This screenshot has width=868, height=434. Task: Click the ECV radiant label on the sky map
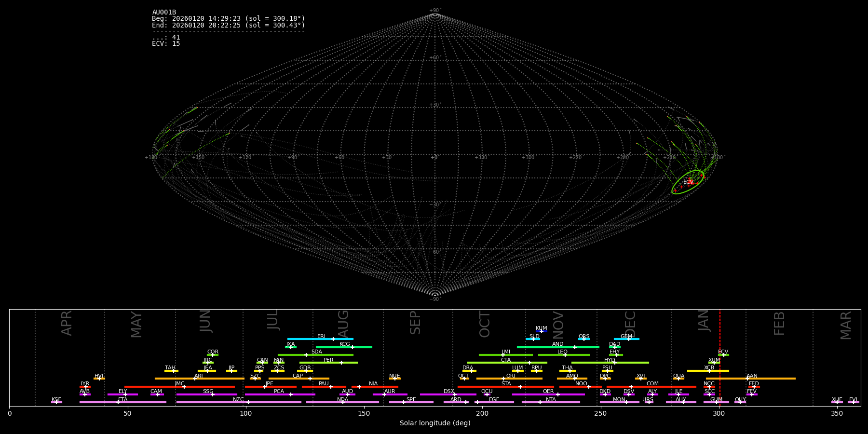688,182
